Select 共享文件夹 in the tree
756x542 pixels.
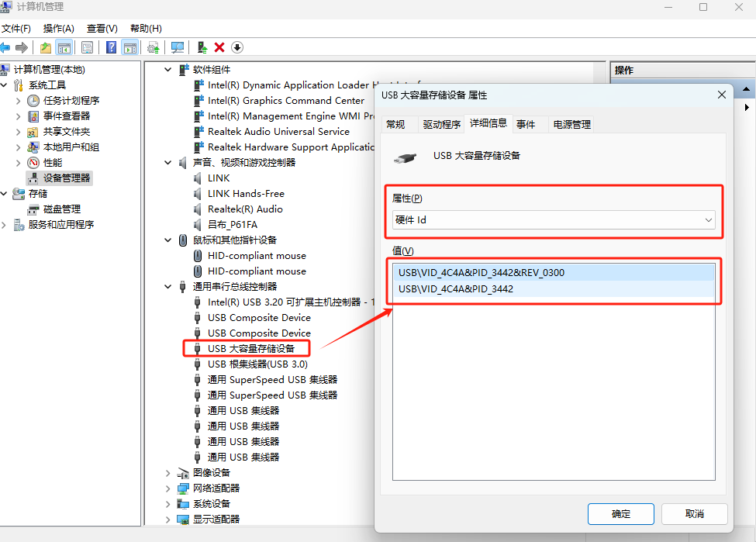point(67,132)
